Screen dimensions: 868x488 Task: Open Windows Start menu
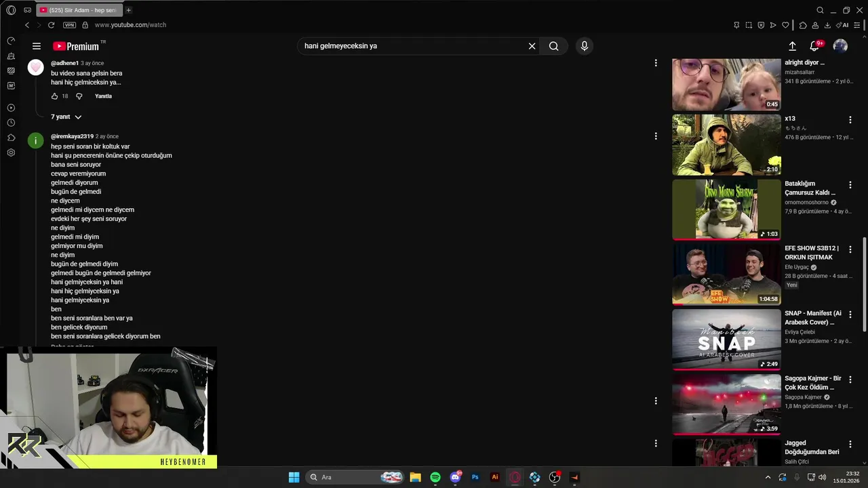(x=294, y=477)
